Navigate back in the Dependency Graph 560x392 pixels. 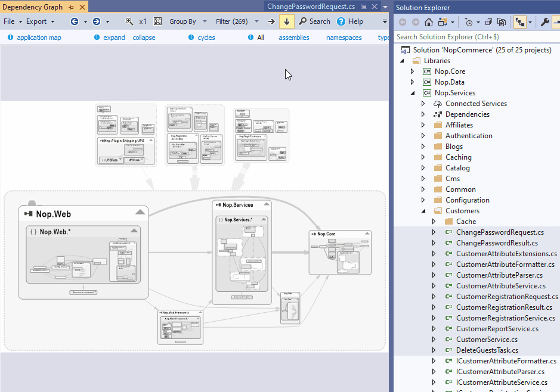point(75,21)
